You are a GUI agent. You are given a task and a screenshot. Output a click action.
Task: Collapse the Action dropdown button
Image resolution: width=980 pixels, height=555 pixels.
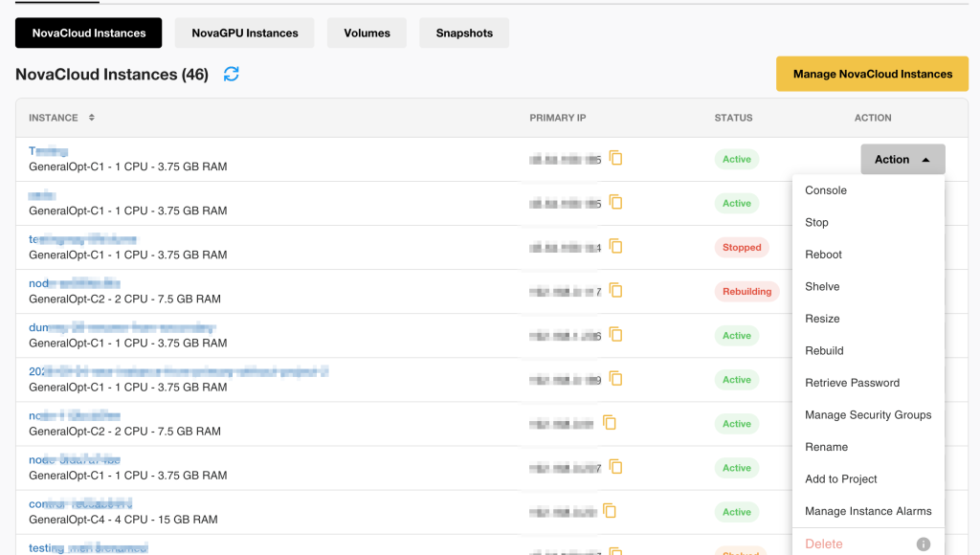(x=902, y=160)
